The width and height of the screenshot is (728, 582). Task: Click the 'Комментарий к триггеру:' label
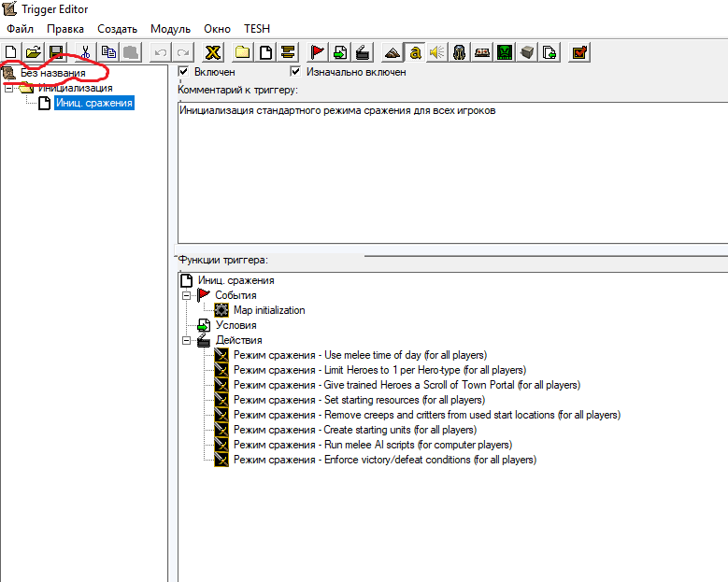point(237,90)
